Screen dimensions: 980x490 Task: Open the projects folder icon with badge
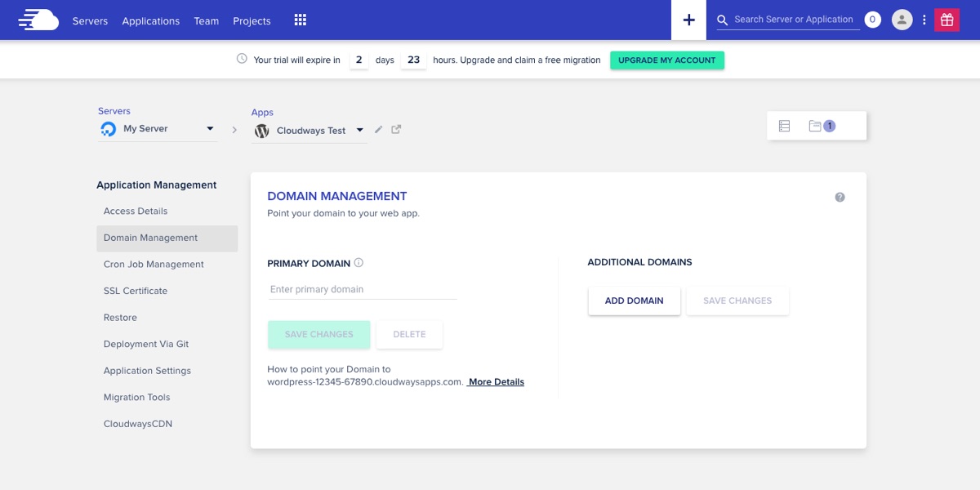click(821, 126)
